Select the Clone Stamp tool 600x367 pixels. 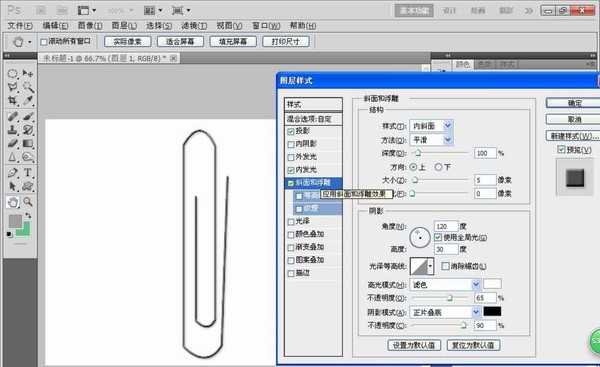tap(13, 130)
